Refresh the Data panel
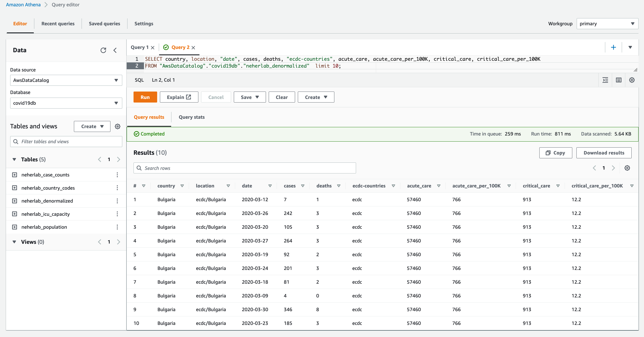 click(103, 50)
